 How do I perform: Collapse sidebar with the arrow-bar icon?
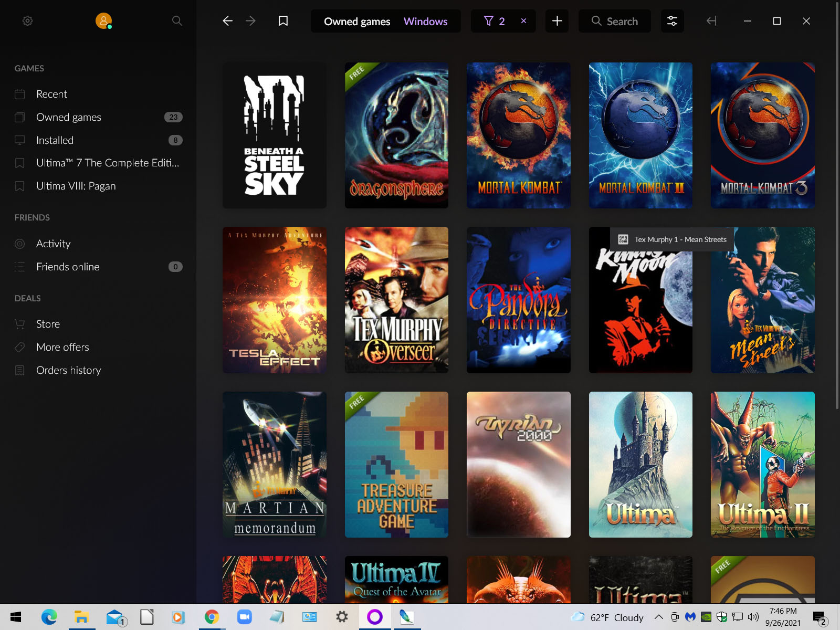tap(711, 21)
